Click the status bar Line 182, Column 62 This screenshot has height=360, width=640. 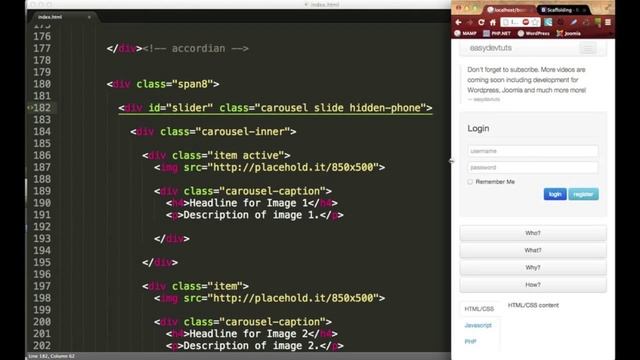pos(52,356)
